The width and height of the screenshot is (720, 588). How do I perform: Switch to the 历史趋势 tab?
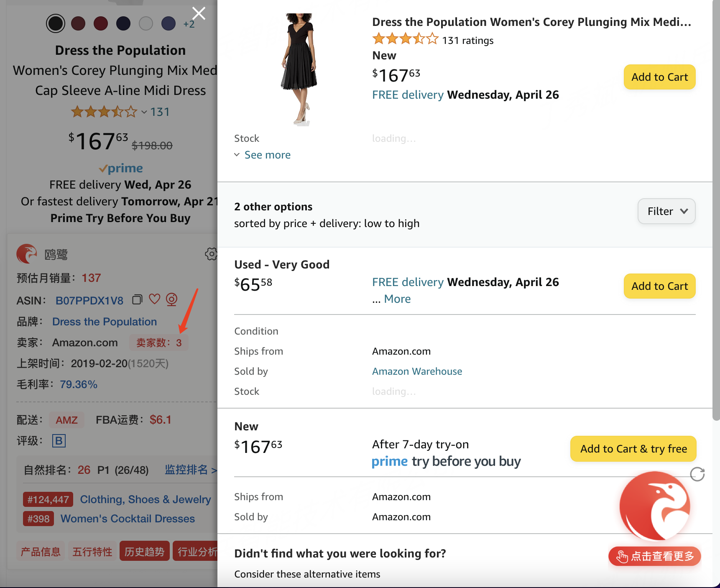pyautogui.click(x=145, y=552)
